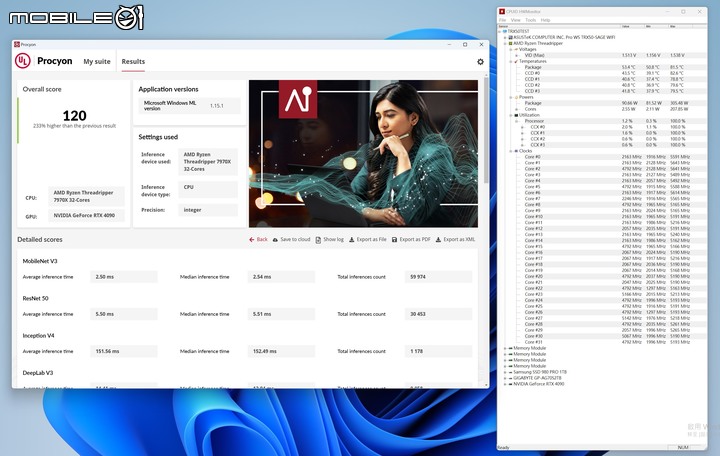Collapse the Processor utilization node

point(517,121)
